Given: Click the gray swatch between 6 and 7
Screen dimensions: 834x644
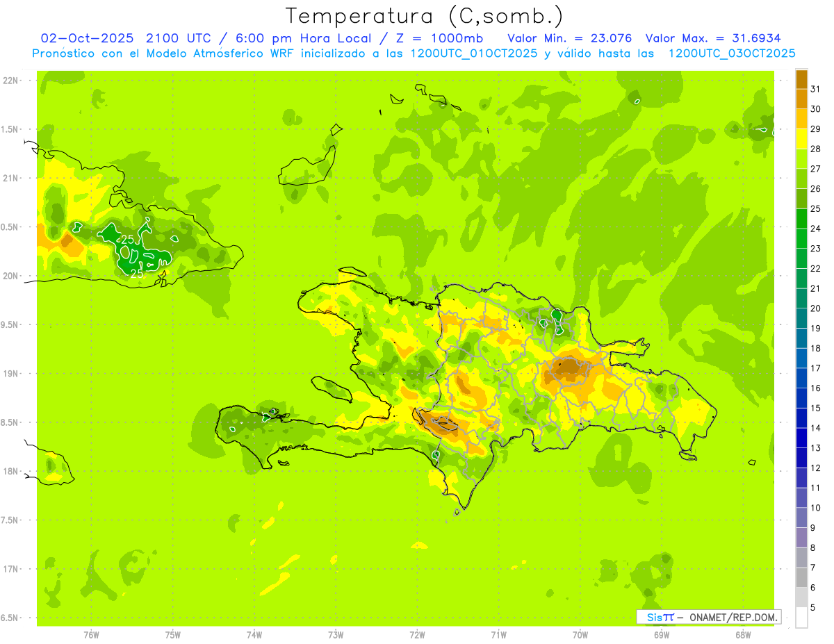Looking at the screenshot, I should pyautogui.click(x=802, y=577).
